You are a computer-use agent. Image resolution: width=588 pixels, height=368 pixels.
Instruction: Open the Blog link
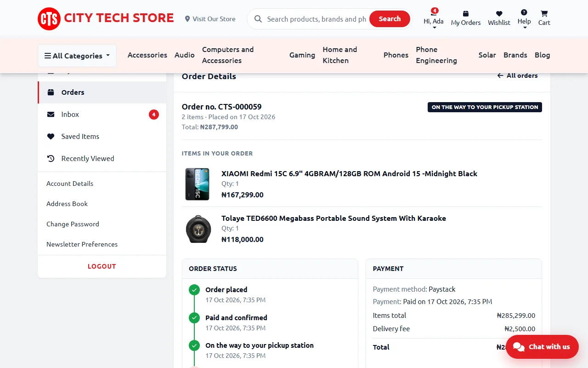[x=543, y=55]
